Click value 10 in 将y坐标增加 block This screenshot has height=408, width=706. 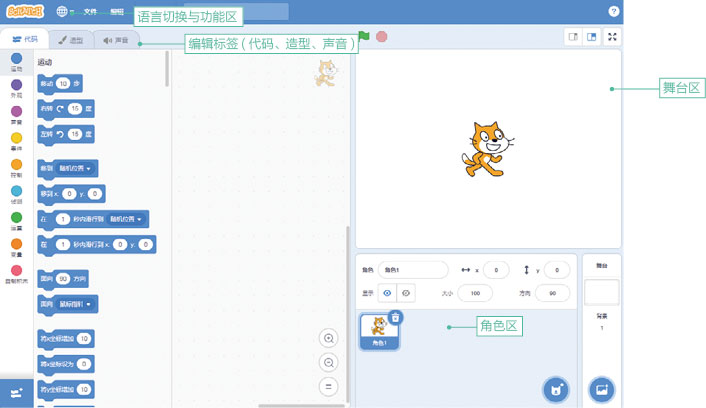coord(84,389)
